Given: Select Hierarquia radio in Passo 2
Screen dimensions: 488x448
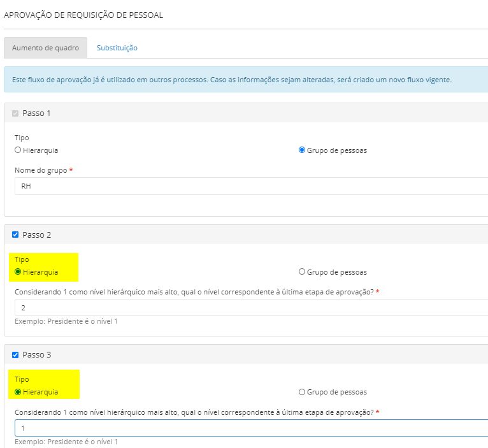Looking at the screenshot, I should coord(18,272).
